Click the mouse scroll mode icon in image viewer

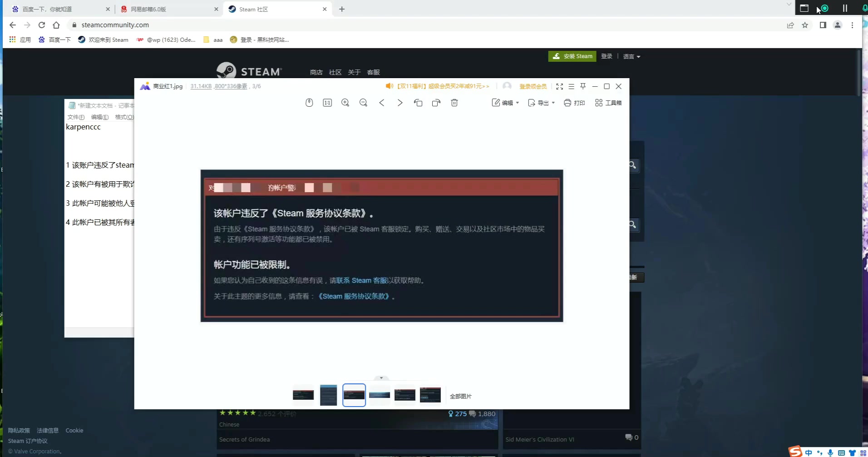309,103
